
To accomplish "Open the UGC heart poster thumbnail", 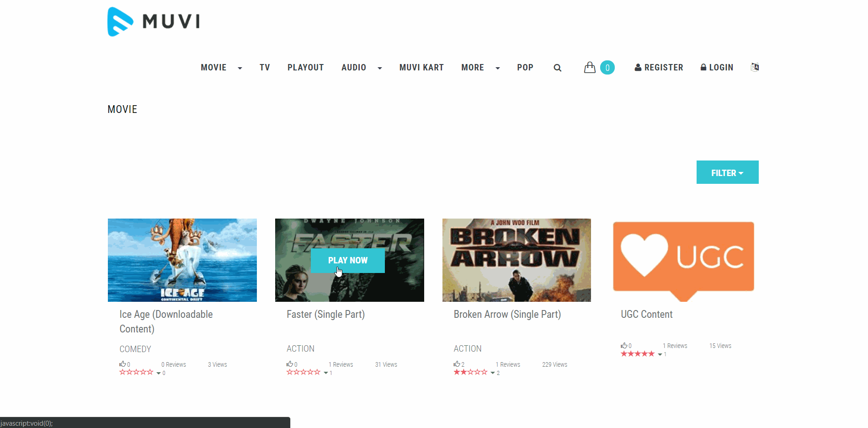I will tap(683, 260).
